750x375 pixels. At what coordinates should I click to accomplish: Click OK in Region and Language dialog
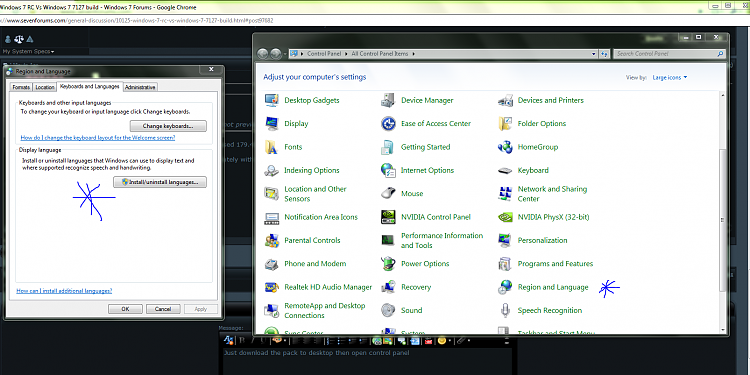pos(125,309)
